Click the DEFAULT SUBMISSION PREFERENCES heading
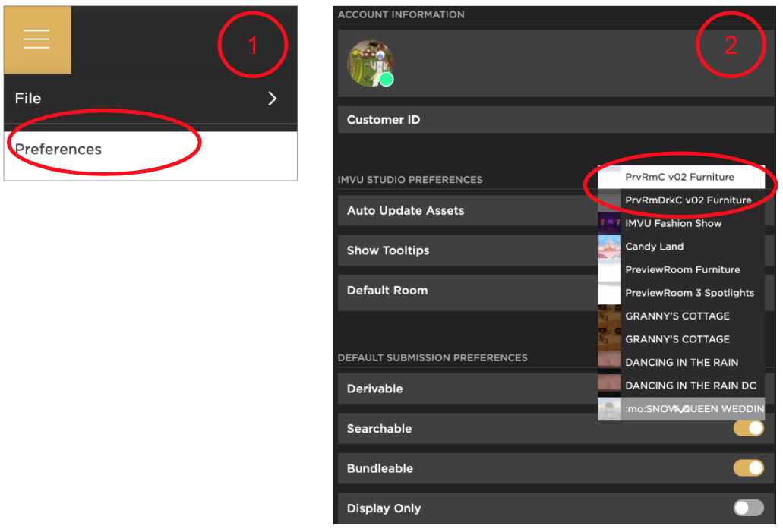The height and width of the screenshot is (532, 783). coord(432,357)
